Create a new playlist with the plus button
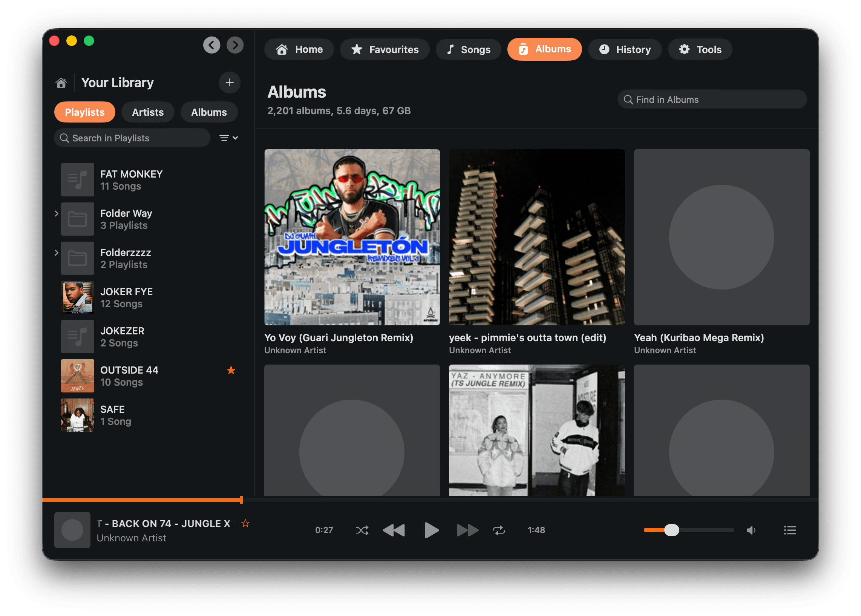 pyautogui.click(x=230, y=82)
